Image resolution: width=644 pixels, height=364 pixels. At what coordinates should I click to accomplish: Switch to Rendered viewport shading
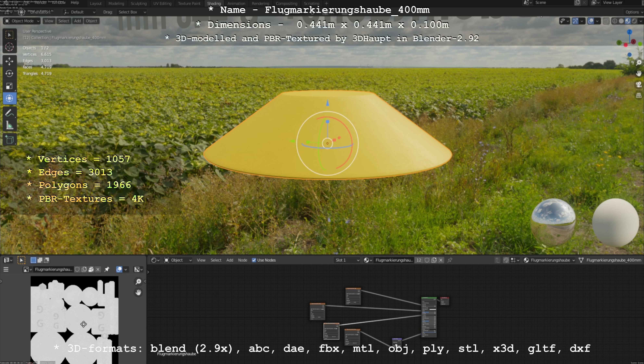(634, 21)
